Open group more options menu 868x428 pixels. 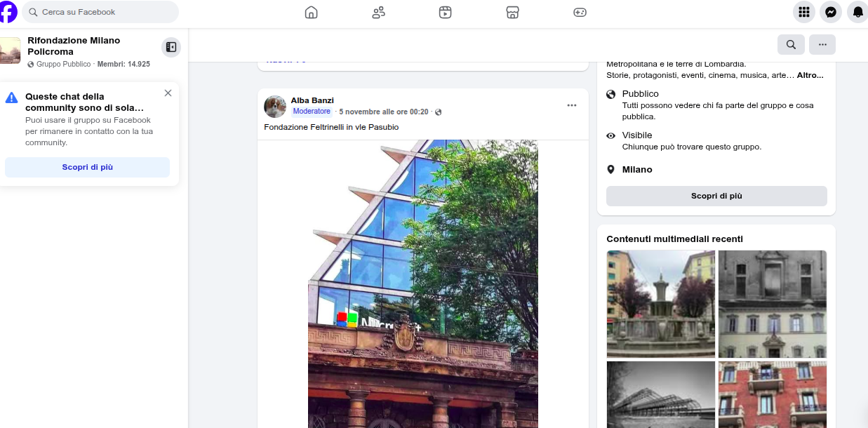[x=822, y=44]
